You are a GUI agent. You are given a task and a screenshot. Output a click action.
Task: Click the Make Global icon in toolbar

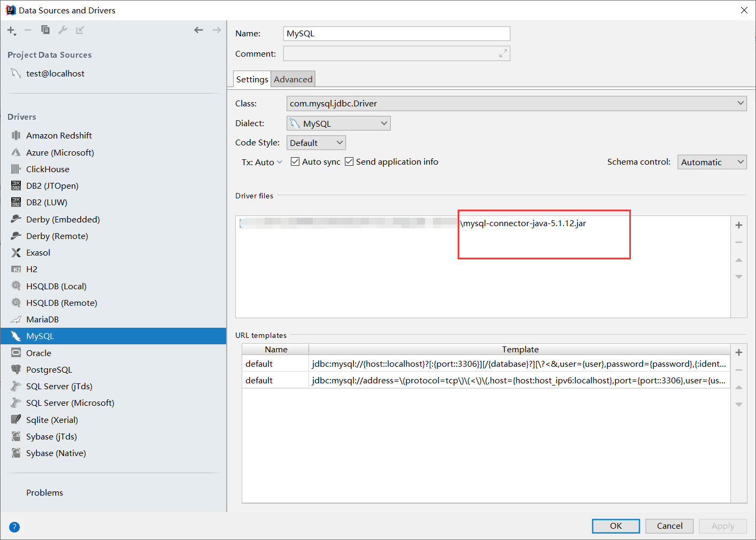pos(80,30)
